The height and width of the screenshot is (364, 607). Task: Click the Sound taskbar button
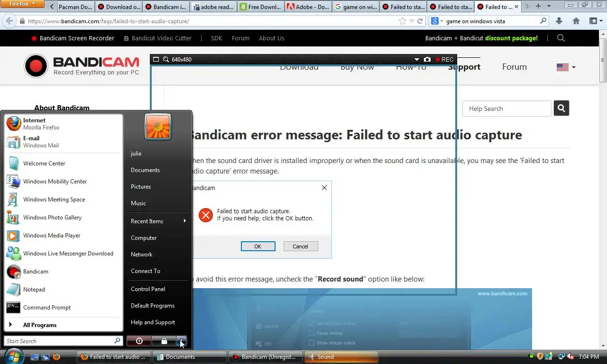coord(341,357)
